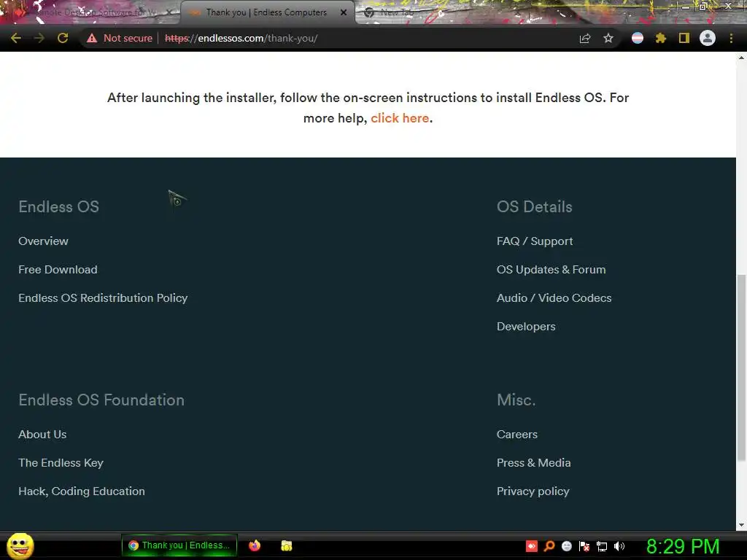The height and width of the screenshot is (560, 747).
Task: Open the Overview footer link
Action: (43, 241)
